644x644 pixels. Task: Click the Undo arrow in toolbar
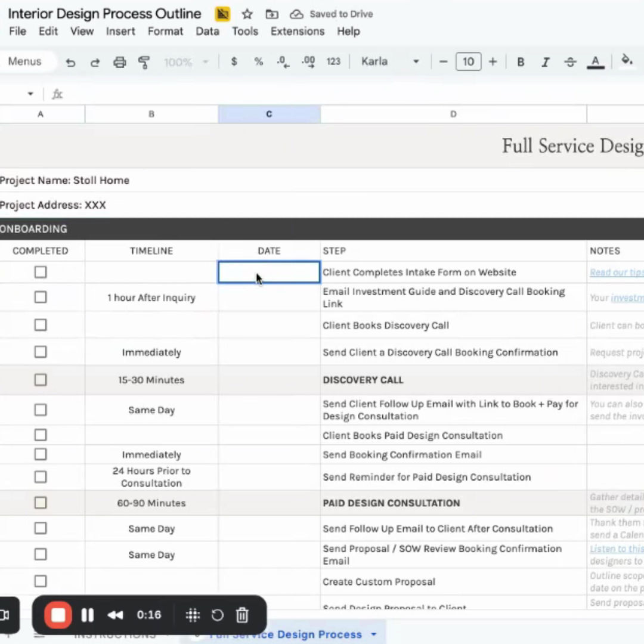point(70,62)
